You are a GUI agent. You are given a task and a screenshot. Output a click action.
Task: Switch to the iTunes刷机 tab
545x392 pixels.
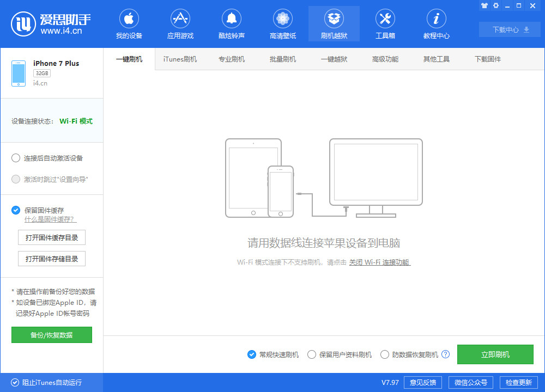click(x=180, y=59)
